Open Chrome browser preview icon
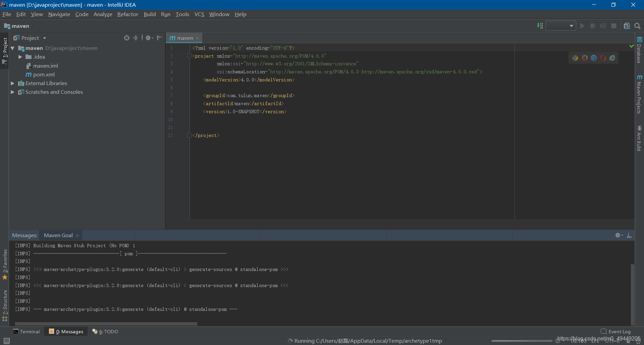 (x=575, y=58)
